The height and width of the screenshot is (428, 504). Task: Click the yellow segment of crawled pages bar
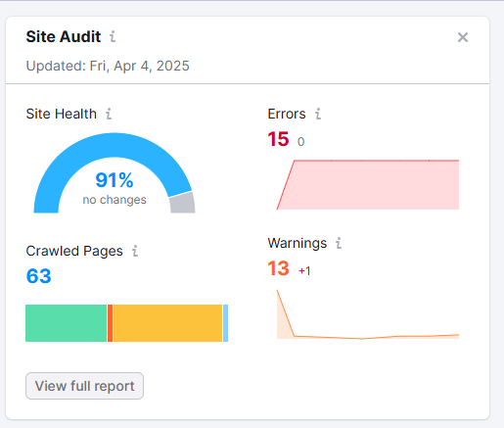pos(167,323)
